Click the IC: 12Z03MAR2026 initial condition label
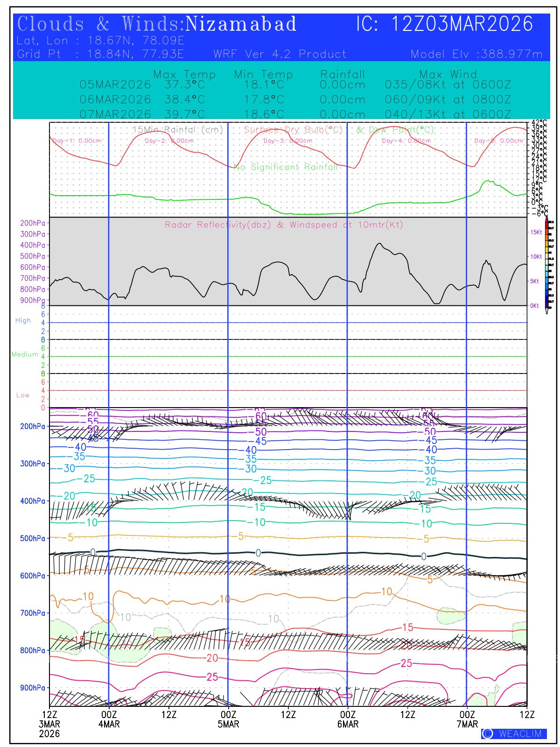This screenshot has width=560, height=747. 444,24
